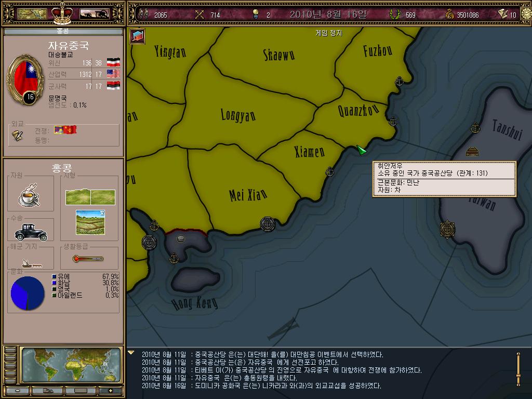
Task: Click the world minimap
Action: [71, 365]
